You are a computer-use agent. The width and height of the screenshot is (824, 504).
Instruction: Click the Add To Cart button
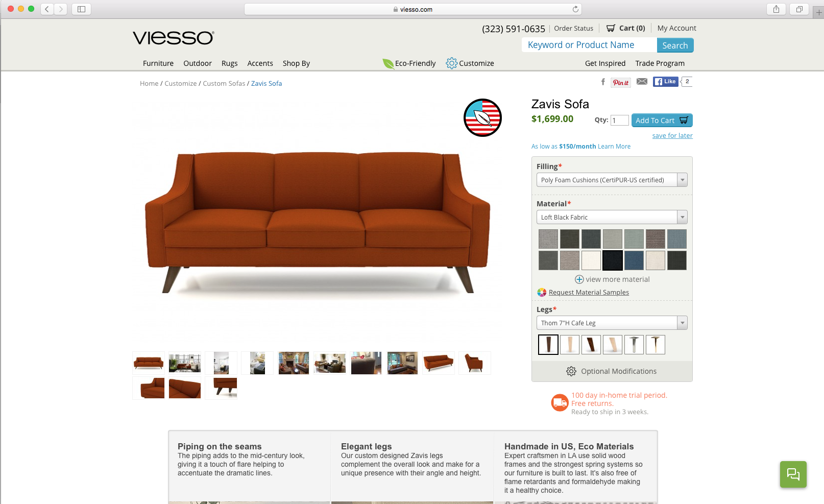pyautogui.click(x=662, y=120)
